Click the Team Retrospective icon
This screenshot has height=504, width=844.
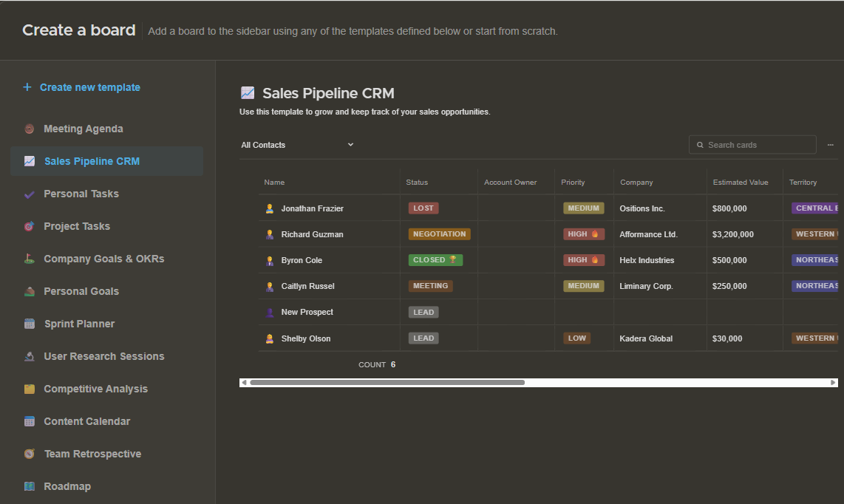coord(29,454)
